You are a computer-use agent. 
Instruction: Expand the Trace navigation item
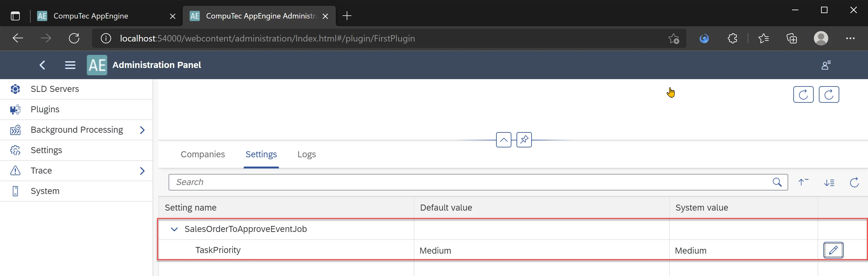(x=142, y=171)
